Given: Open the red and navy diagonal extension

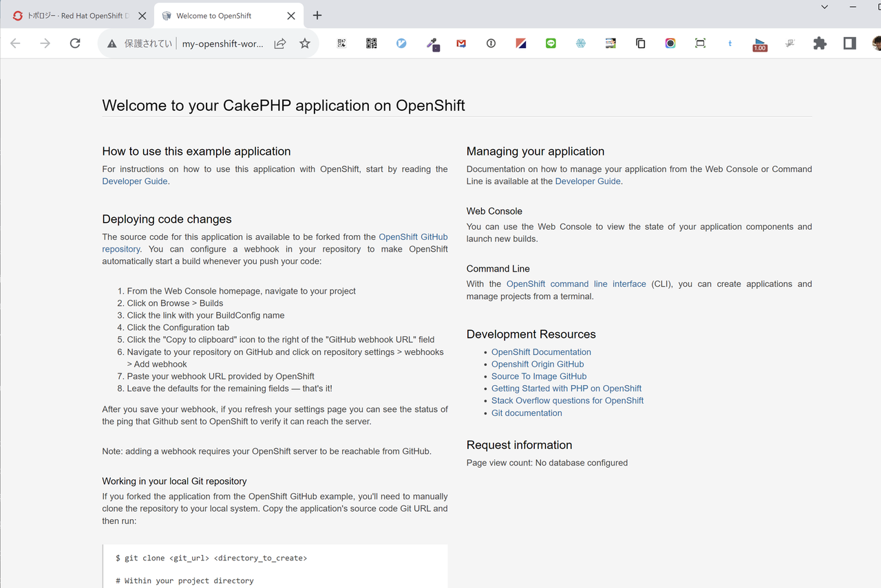Looking at the screenshot, I should click(x=521, y=43).
